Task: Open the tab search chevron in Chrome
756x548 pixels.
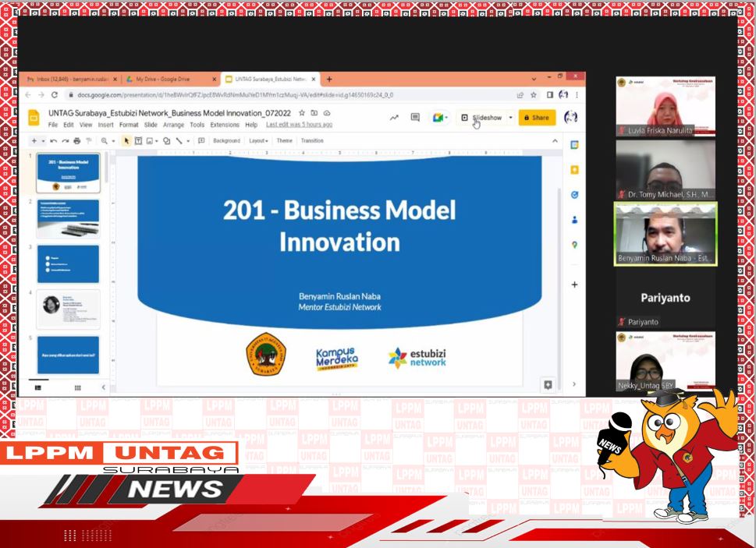Action: click(x=534, y=78)
